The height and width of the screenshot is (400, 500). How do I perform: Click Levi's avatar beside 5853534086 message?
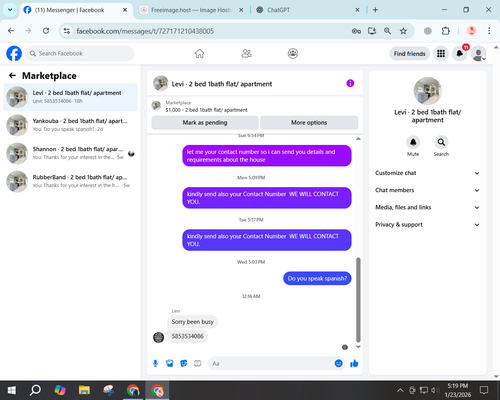click(x=158, y=337)
